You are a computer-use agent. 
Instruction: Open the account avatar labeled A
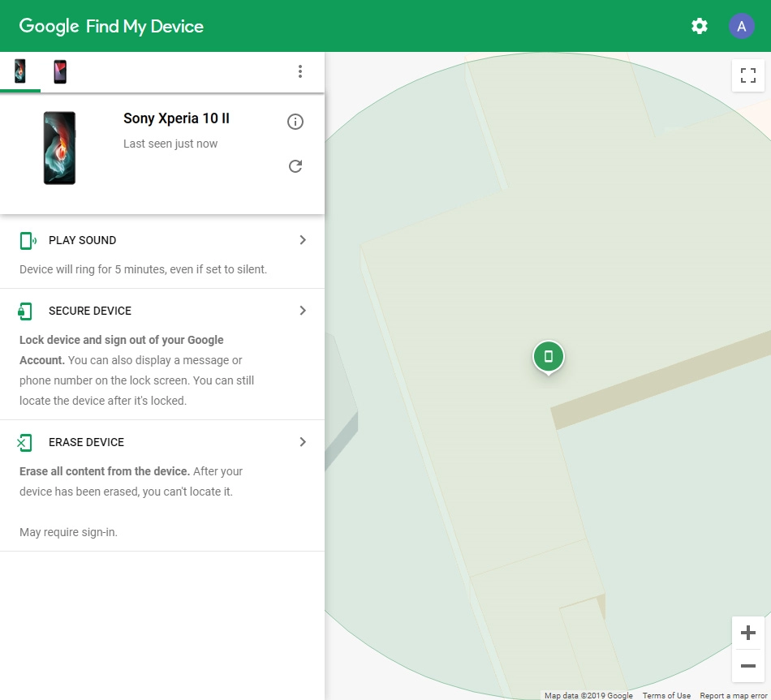(742, 26)
